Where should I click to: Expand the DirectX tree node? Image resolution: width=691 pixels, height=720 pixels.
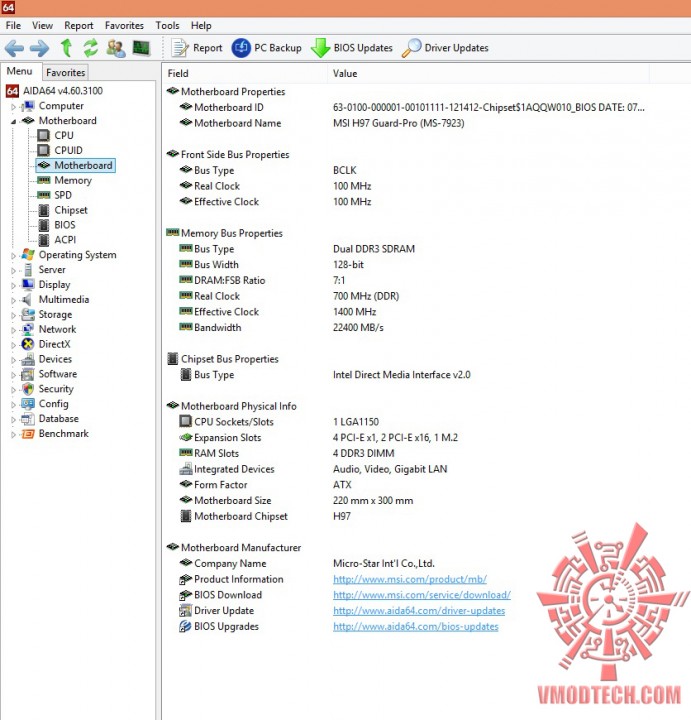pyautogui.click(x=13, y=345)
